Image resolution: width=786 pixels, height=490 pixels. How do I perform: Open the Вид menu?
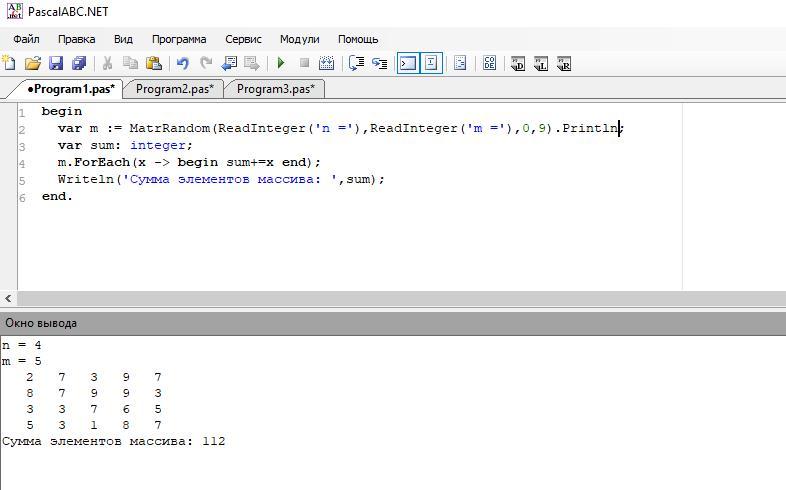coord(123,39)
